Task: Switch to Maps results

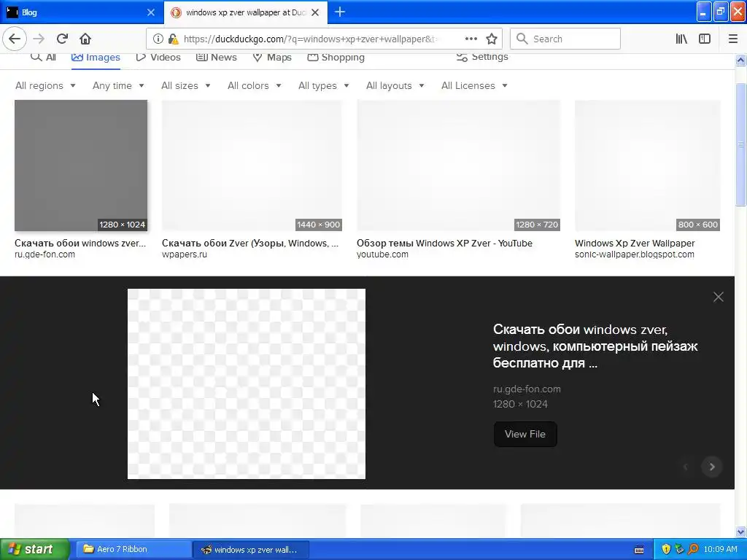Action: [x=272, y=57]
